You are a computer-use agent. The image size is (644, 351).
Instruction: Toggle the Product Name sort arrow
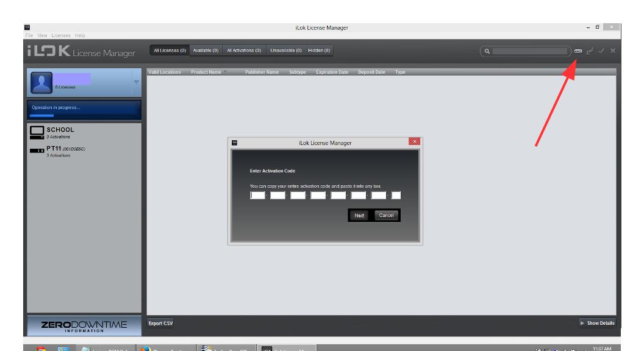tap(225, 72)
